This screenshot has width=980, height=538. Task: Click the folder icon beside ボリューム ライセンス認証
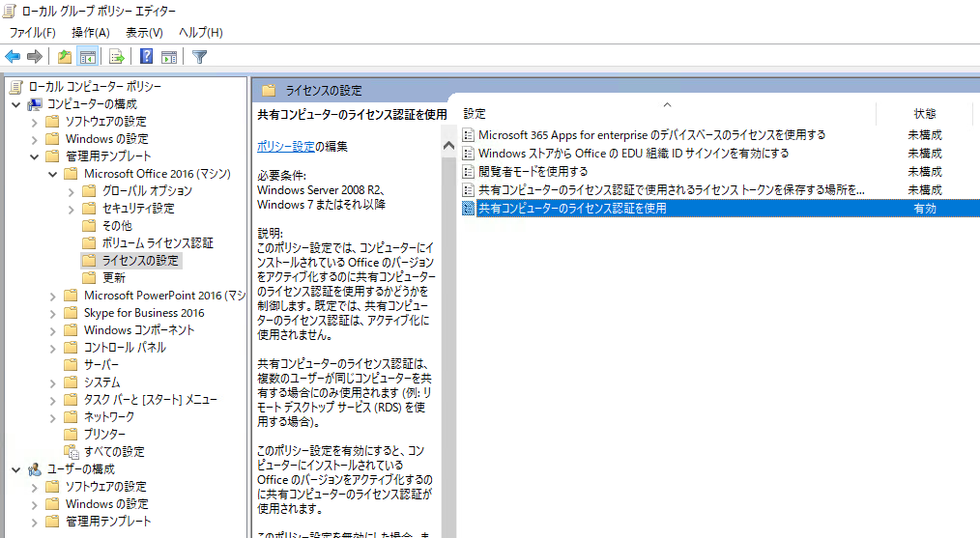click(89, 243)
